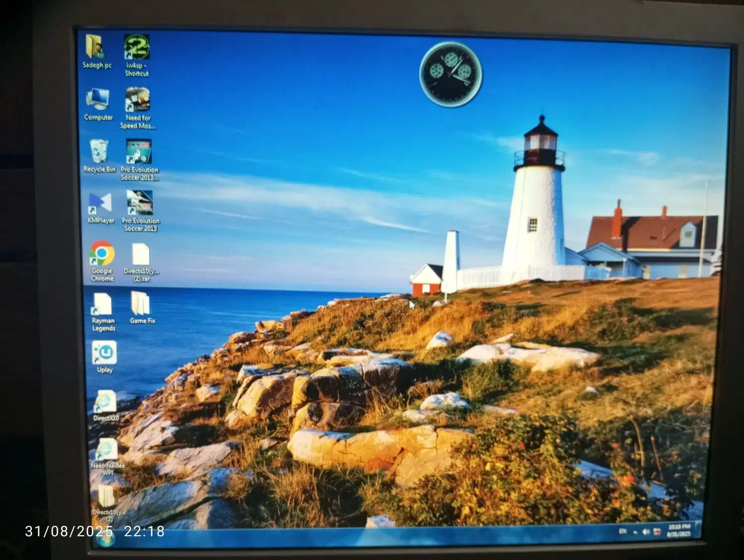Select the DirectX10 shortcut icon
Screen dimensions: 744x560
tap(106, 406)
